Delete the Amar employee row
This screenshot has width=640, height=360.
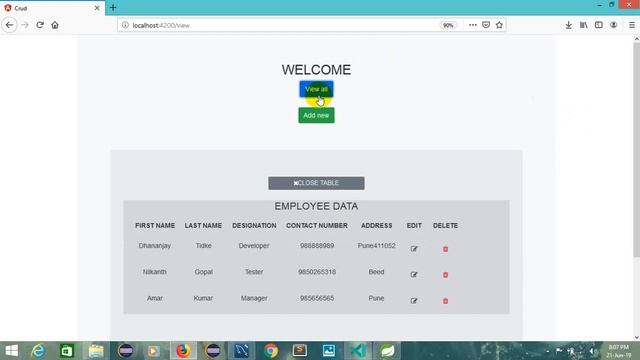point(445,301)
